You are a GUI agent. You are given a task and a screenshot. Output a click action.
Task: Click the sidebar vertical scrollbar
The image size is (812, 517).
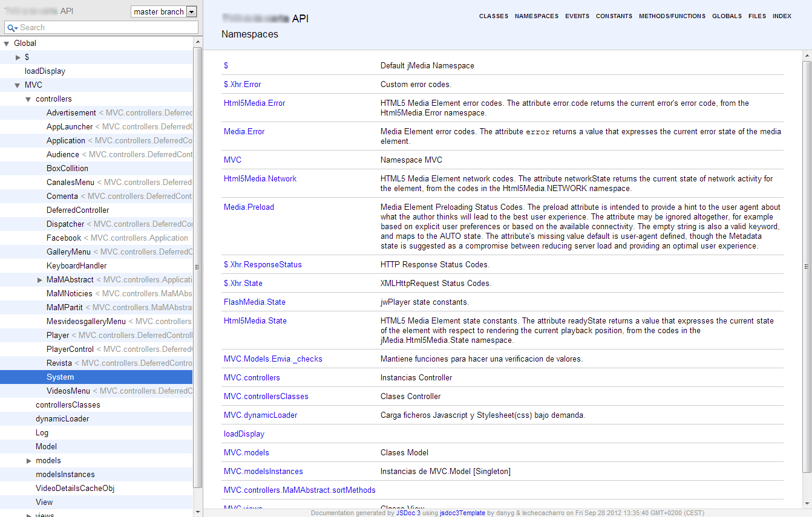[197, 266]
